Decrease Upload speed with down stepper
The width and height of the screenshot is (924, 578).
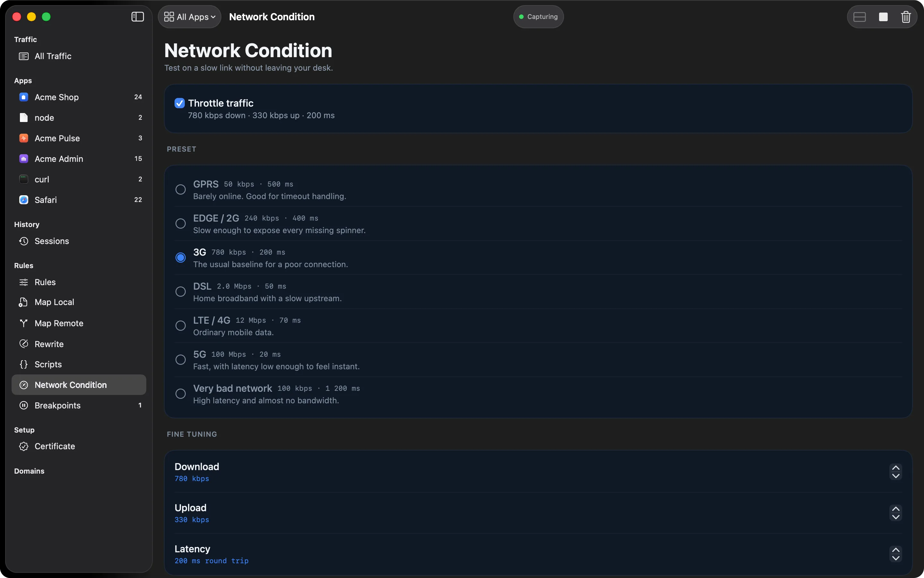(x=895, y=517)
